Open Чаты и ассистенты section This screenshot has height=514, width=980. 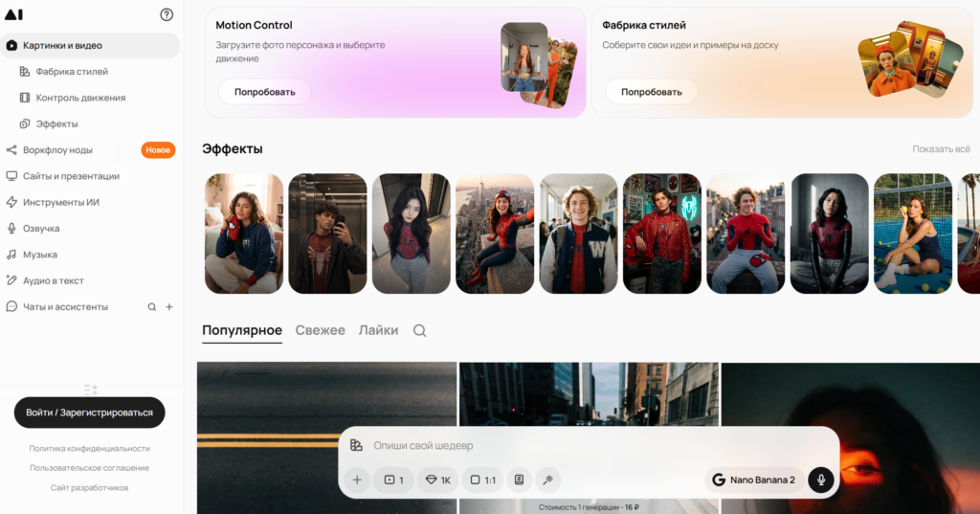pos(65,307)
